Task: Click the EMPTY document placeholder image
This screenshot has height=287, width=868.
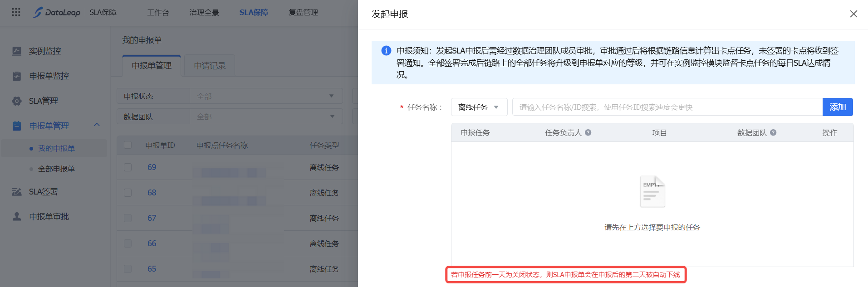Action: coord(652,191)
